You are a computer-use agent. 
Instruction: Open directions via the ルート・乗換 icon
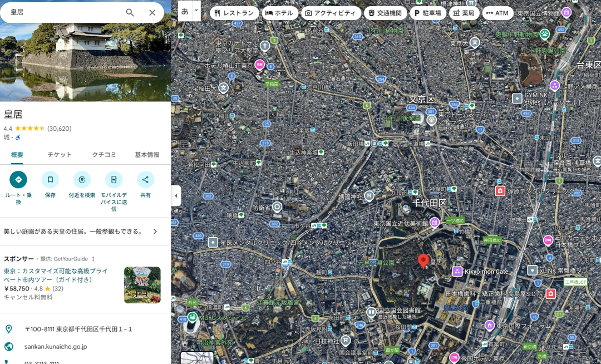pos(18,179)
